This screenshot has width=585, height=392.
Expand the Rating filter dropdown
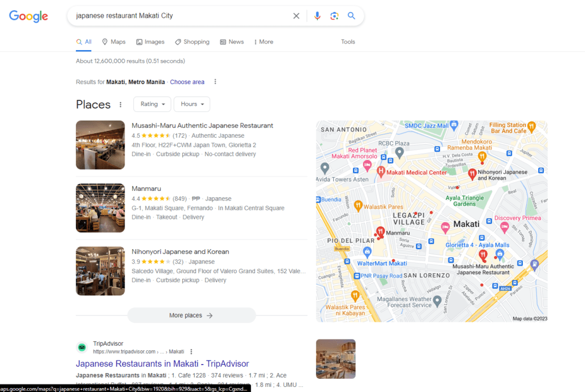point(152,104)
